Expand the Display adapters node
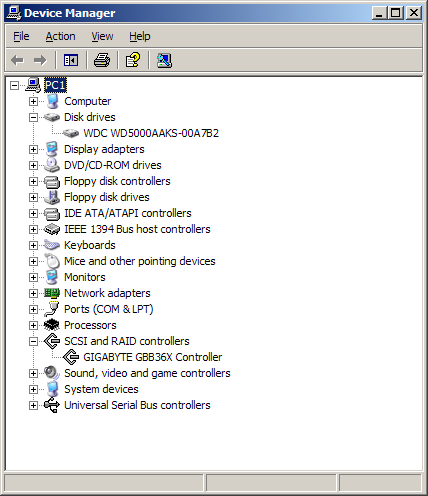 (33, 149)
